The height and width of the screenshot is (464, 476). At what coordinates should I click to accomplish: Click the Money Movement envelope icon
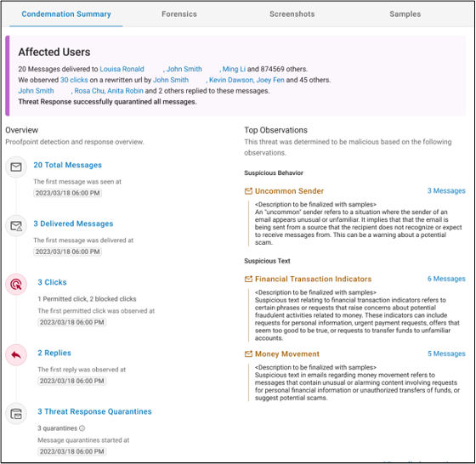(248, 354)
